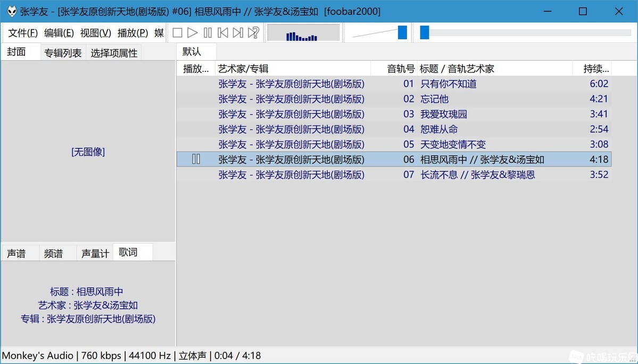Play a random track with question-mark icon
This screenshot has width=638, height=364.
[253, 32]
